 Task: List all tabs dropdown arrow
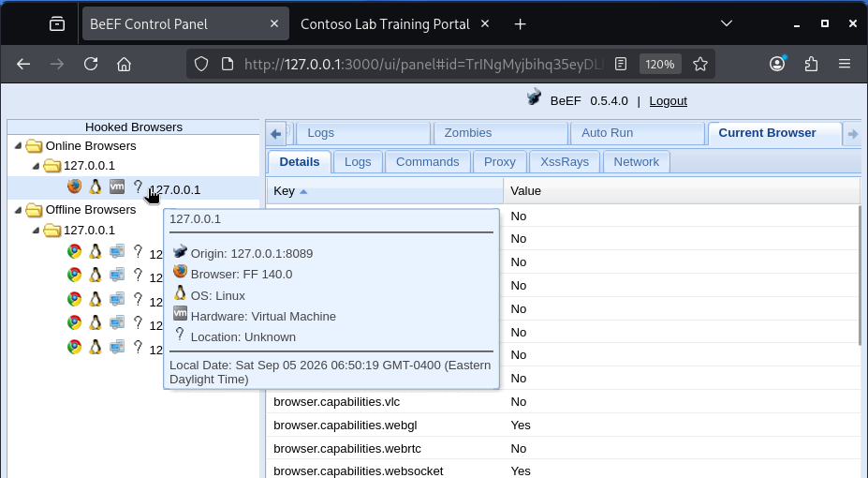click(727, 23)
